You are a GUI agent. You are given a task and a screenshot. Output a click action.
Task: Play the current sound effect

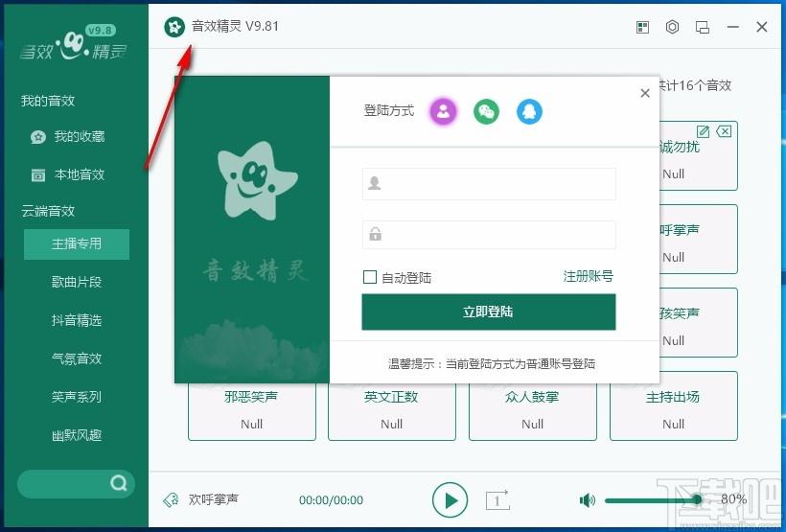coord(450,500)
